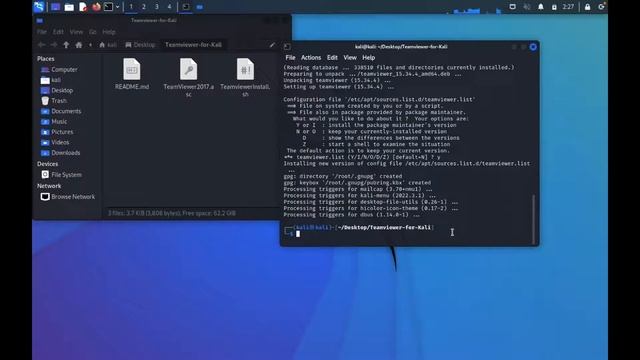Image resolution: width=640 pixels, height=360 pixels.
Task: Open Documents in Places sidebar
Action: 61,111
